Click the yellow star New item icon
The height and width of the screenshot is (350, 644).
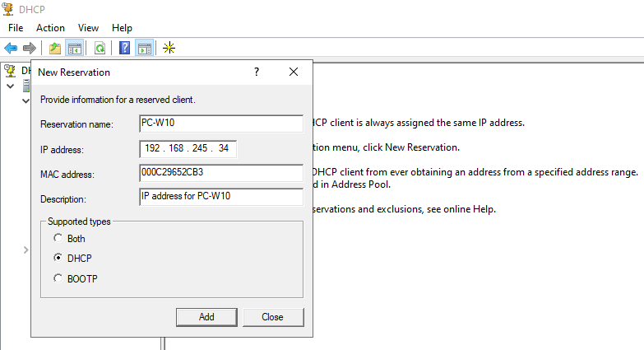[x=169, y=48]
